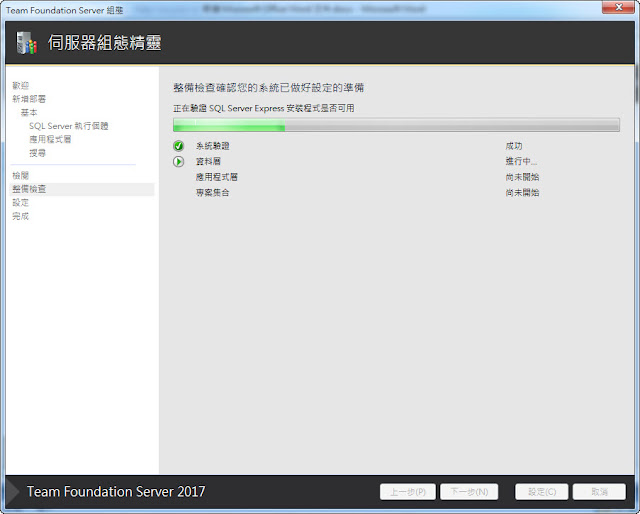The height and width of the screenshot is (514, 640).
Task: Open the 基本 step in the sidebar
Action: [29, 112]
